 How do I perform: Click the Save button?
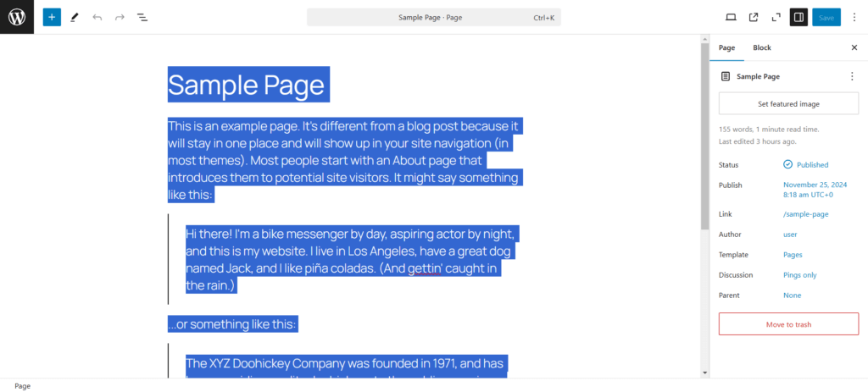point(826,17)
